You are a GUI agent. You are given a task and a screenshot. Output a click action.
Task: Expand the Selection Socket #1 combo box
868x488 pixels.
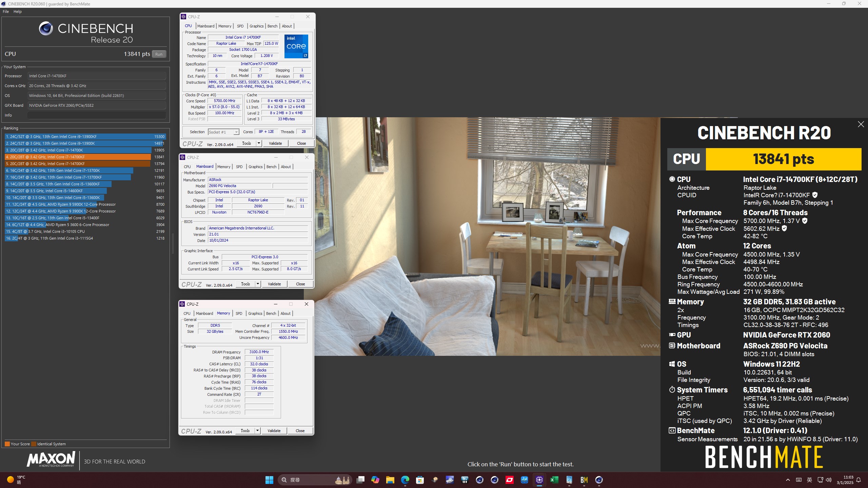tap(223, 132)
